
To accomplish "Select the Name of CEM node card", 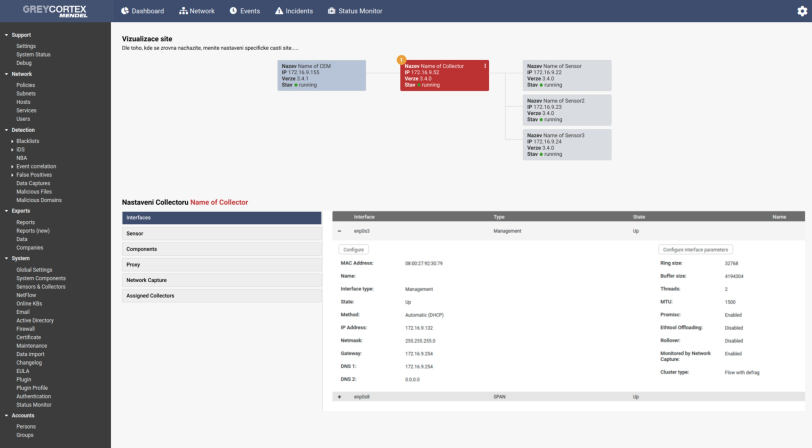I will coord(322,76).
